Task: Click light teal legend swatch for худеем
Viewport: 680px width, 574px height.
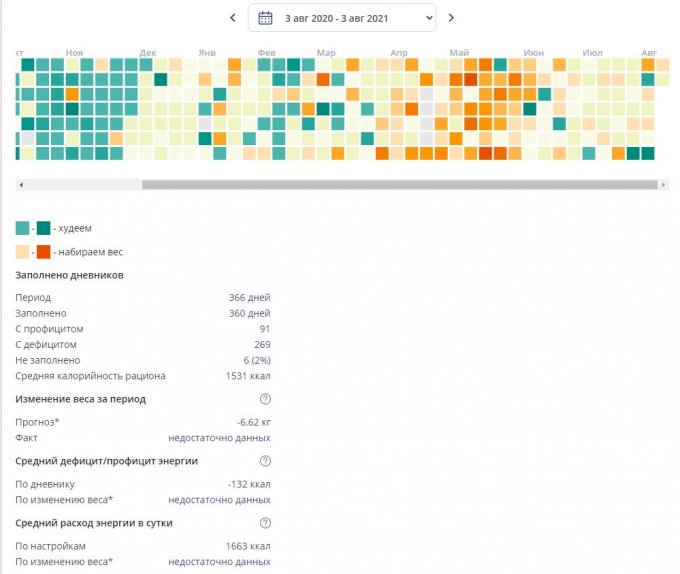Action: click(23, 228)
